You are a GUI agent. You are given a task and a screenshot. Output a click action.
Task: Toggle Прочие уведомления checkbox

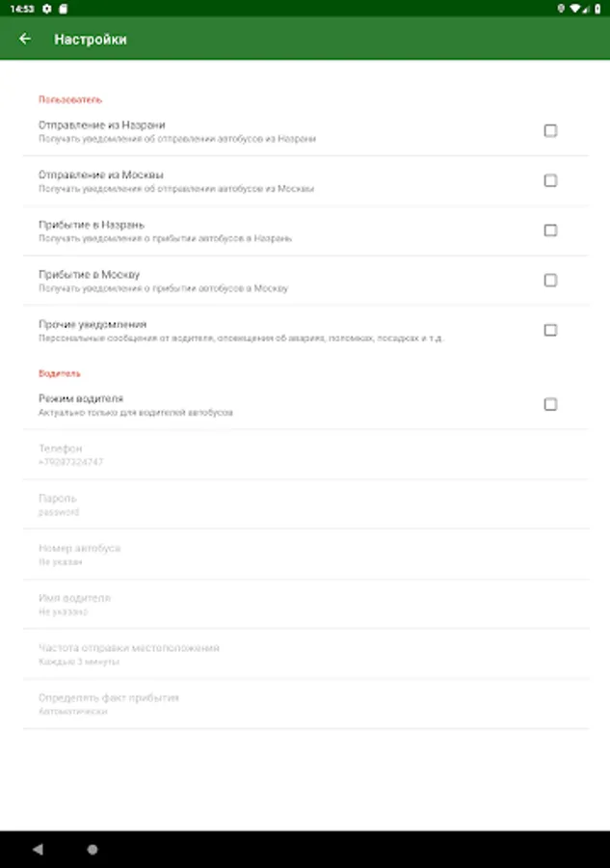point(550,330)
